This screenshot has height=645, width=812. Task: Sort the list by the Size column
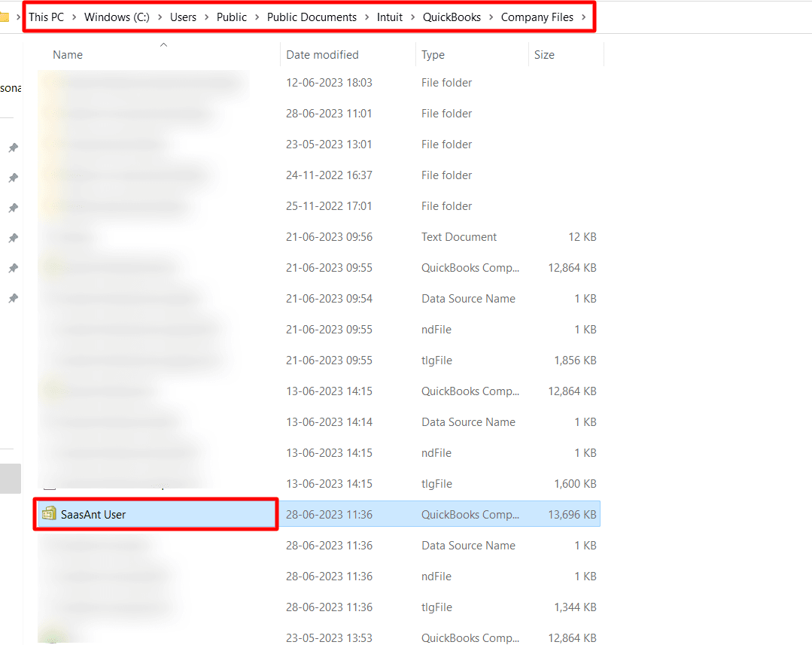coord(544,55)
